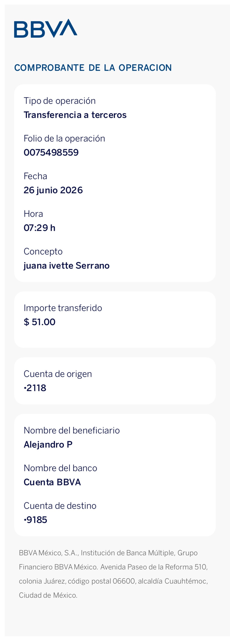This screenshot has width=230, height=644.
Task: Select origin account ending 2118
Action: (x=35, y=388)
